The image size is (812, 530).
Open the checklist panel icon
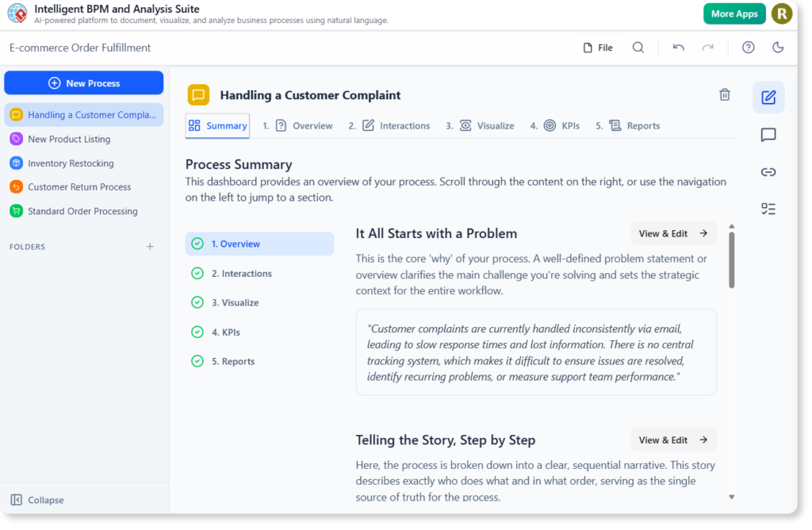768,209
